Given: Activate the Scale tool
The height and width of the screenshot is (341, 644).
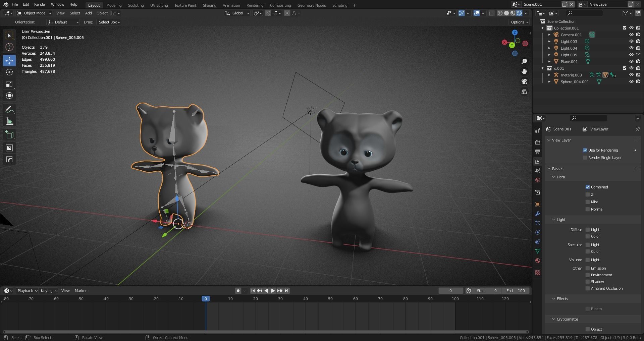Looking at the screenshot, I should (x=9, y=84).
